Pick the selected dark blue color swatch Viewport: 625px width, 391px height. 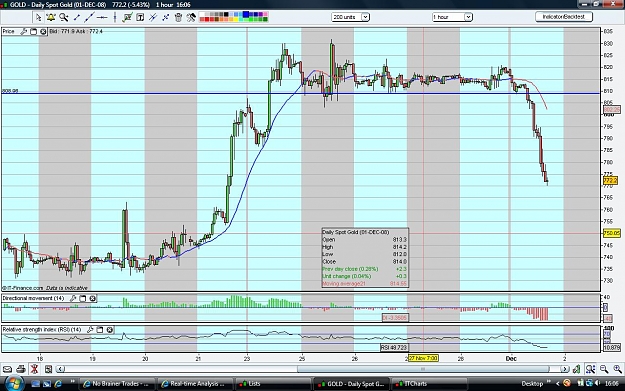246,14
